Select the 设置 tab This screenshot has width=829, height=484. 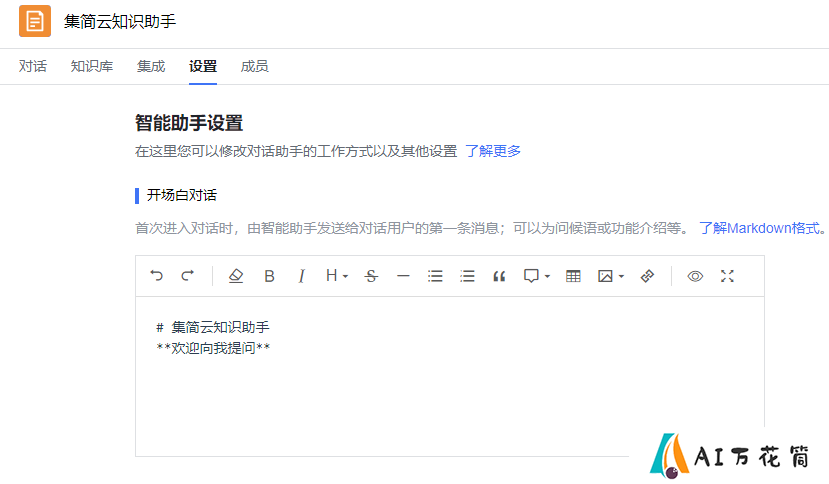point(203,67)
